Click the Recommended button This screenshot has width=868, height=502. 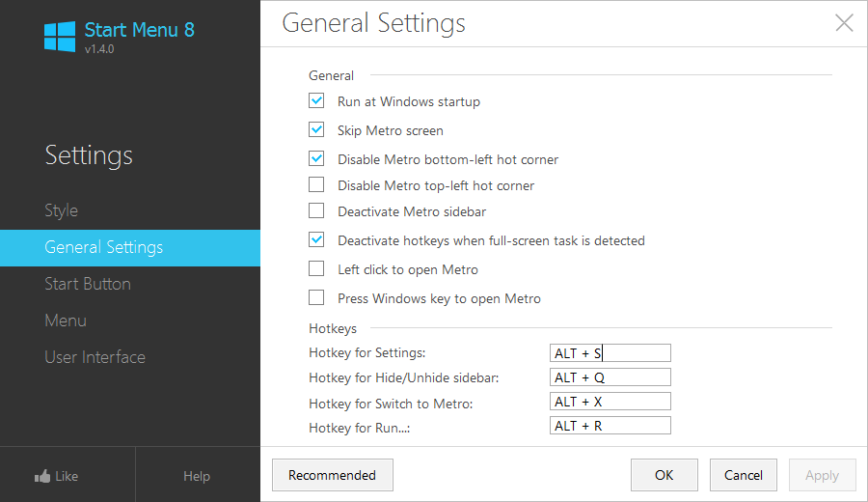click(x=332, y=475)
